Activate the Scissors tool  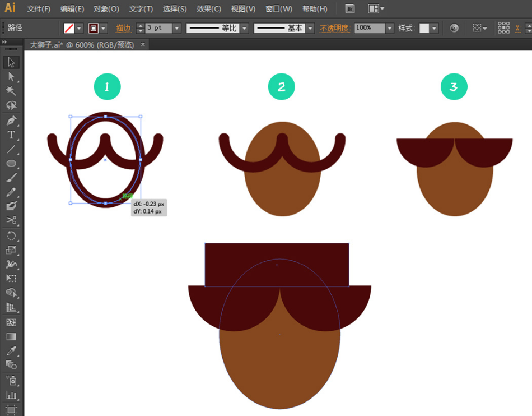[11, 221]
